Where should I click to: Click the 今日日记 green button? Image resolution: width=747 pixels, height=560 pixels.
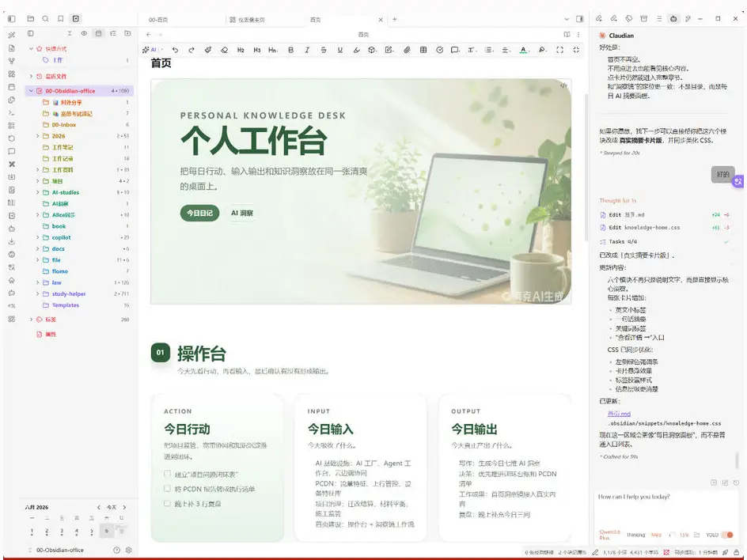tap(199, 213)
